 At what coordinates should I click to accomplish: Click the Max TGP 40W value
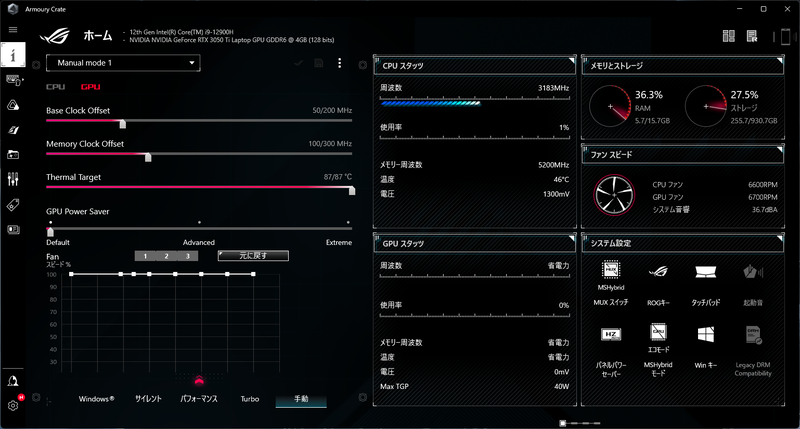click(x=561, y=387)
